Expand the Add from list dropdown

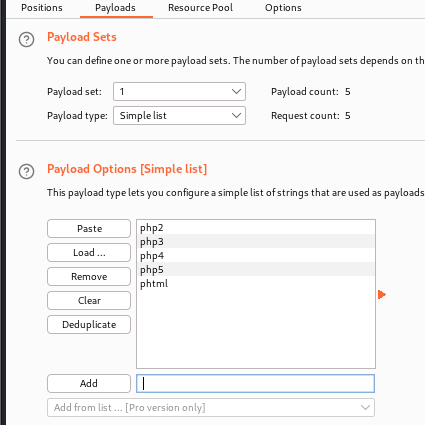point(211,407)
